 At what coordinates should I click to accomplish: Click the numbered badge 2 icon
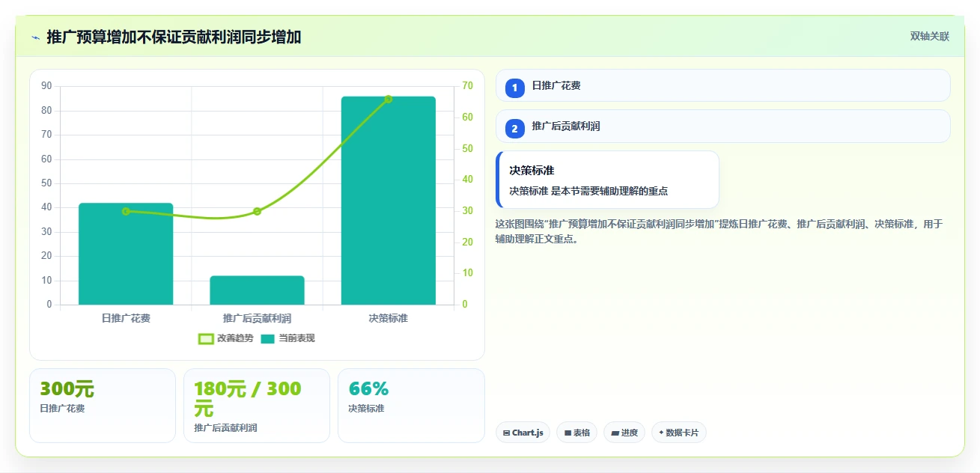tap(515, 129)
